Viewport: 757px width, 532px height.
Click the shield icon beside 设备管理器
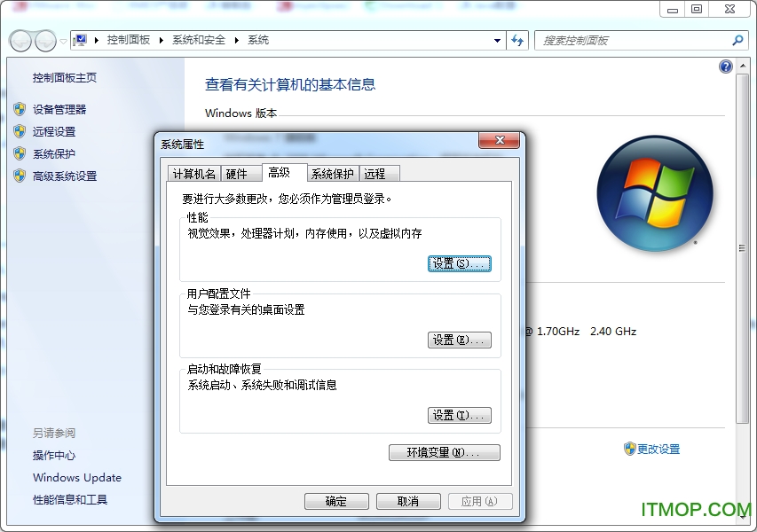click(x=20, y=108)
